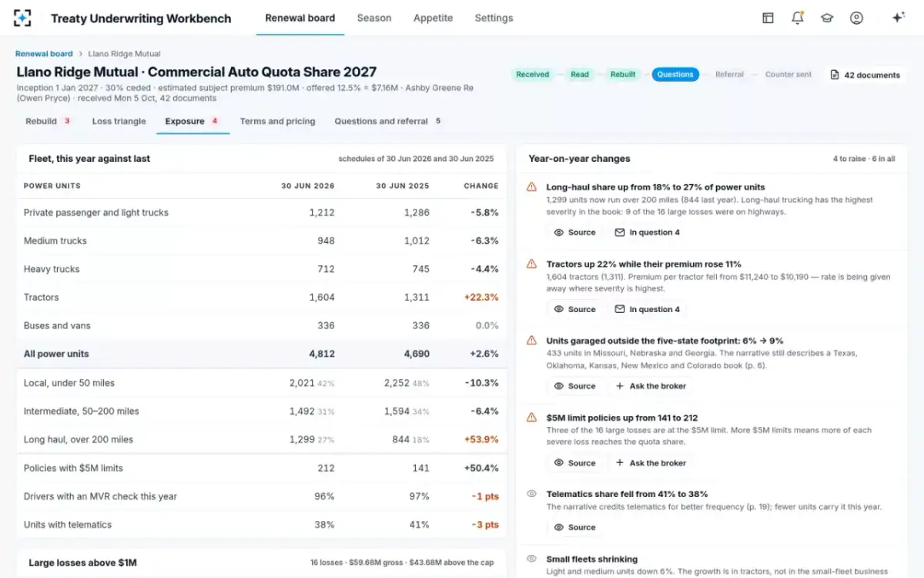Image resolution: width=924 pixels, height=578 pixels.
Task: Select the Counter sent stage pill
Action: pyautogui.click(x=788, y=75)
